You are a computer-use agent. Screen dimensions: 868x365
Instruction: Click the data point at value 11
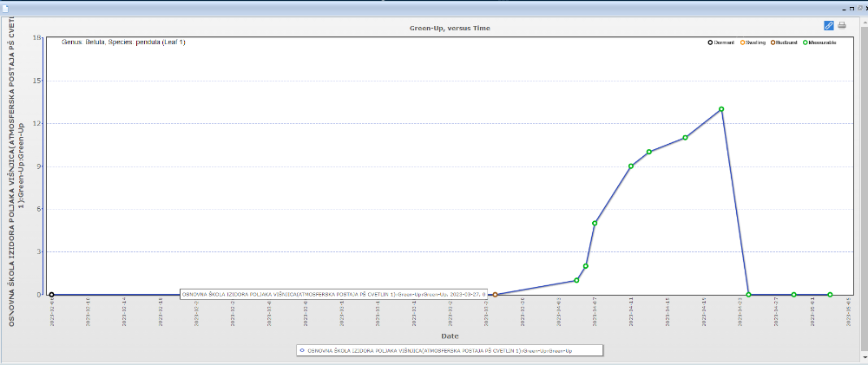[685, 138]
